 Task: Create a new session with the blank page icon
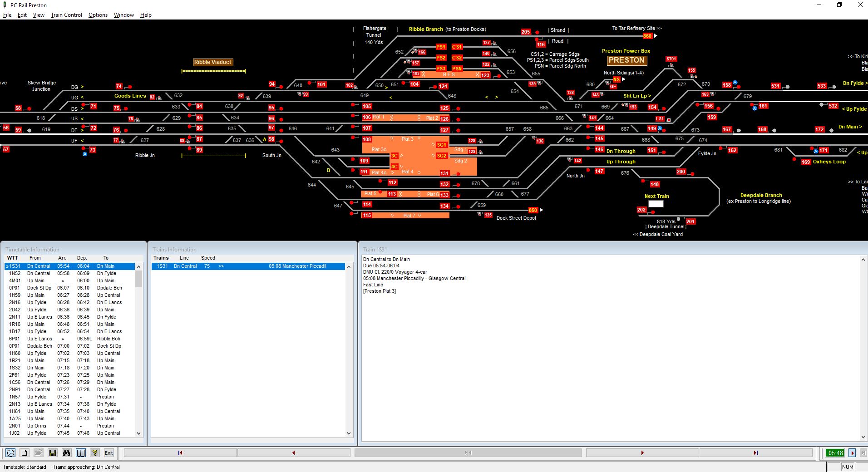[25, 453]
